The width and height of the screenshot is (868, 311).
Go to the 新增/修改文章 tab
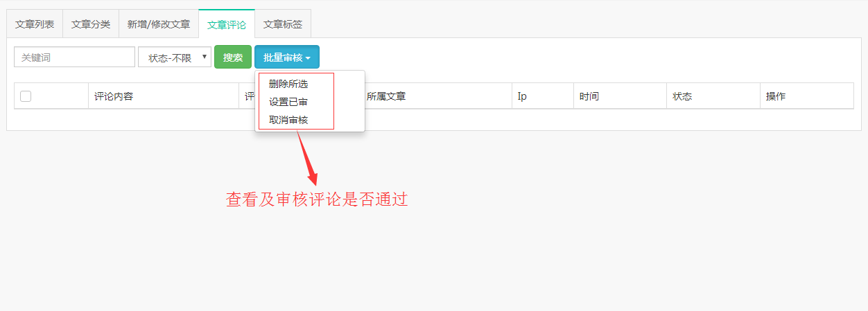(159, 24)
